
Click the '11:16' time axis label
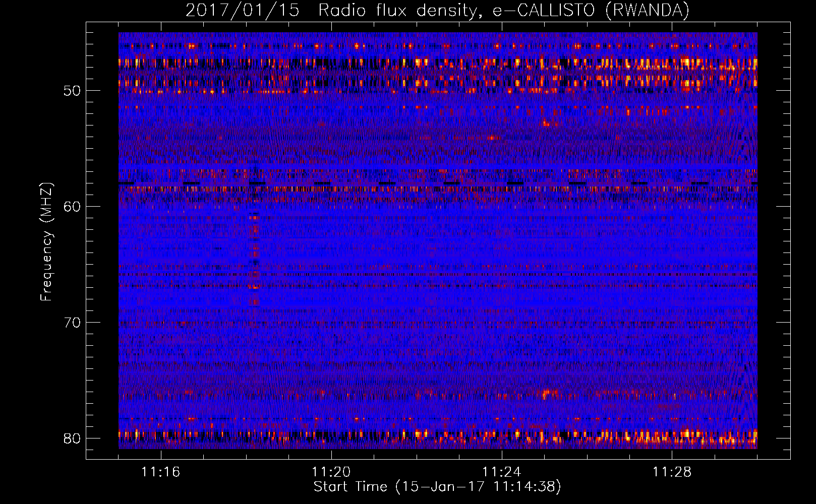161,472
